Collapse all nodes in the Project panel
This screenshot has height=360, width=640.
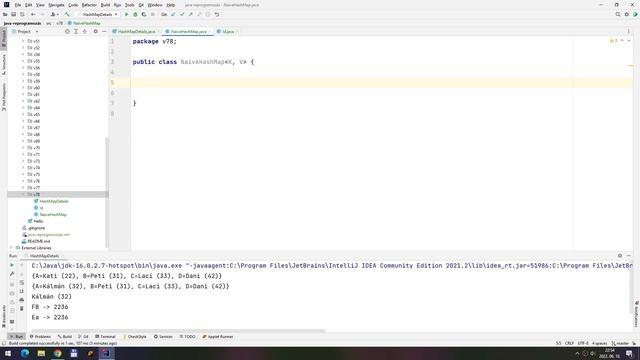click(x=84, y=31)
